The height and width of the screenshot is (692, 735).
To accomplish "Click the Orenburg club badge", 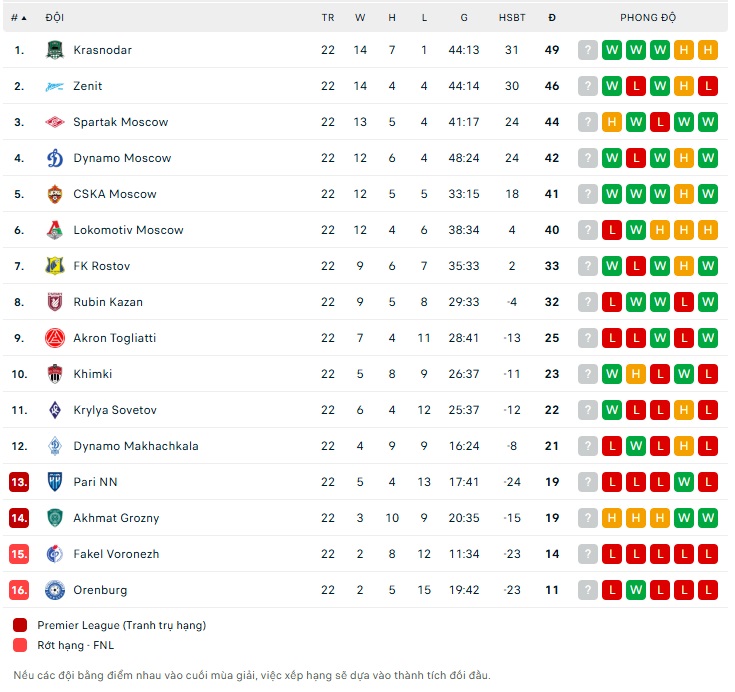I will point(55,590).
